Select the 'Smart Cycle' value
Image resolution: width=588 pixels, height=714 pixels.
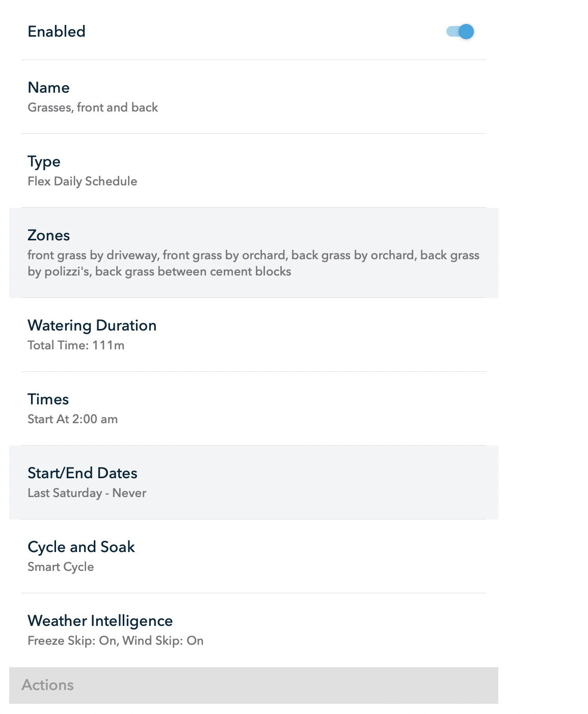pyautogui.click(x=61, y=567)
